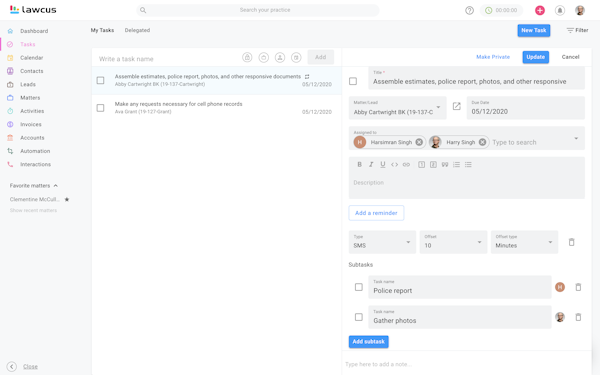Open the linked matter external link icon

(x=457, y=106)
